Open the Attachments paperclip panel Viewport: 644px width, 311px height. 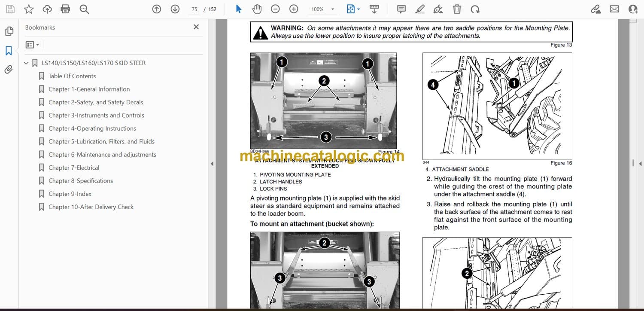click(9, 70)
